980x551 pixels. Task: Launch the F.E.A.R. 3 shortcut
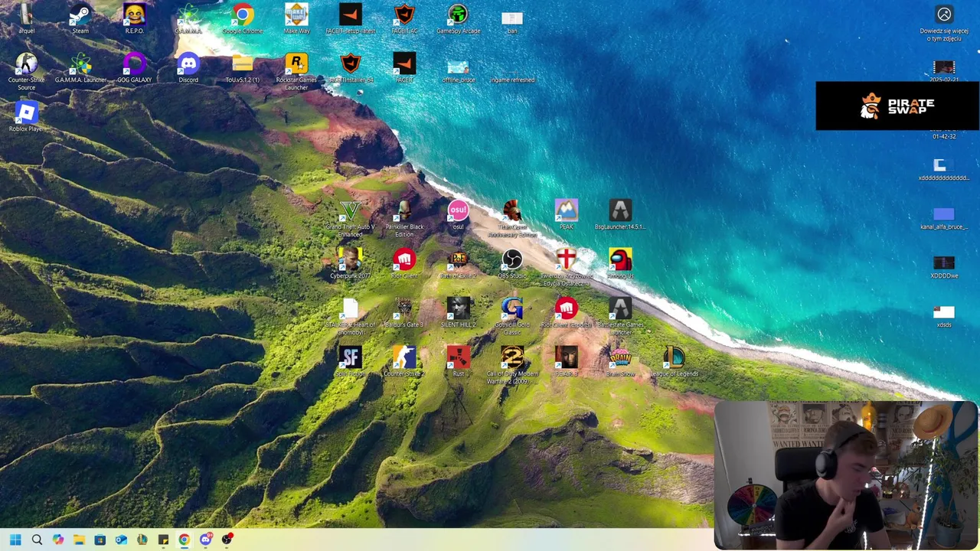tap(567, 362)
